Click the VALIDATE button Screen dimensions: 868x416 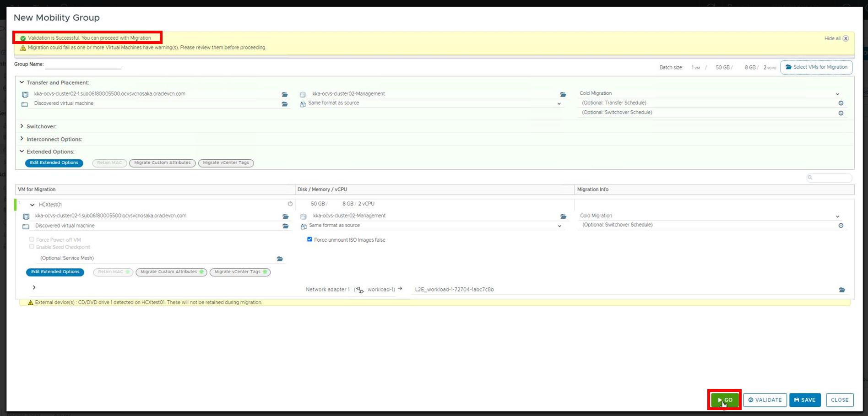(765, 400)
